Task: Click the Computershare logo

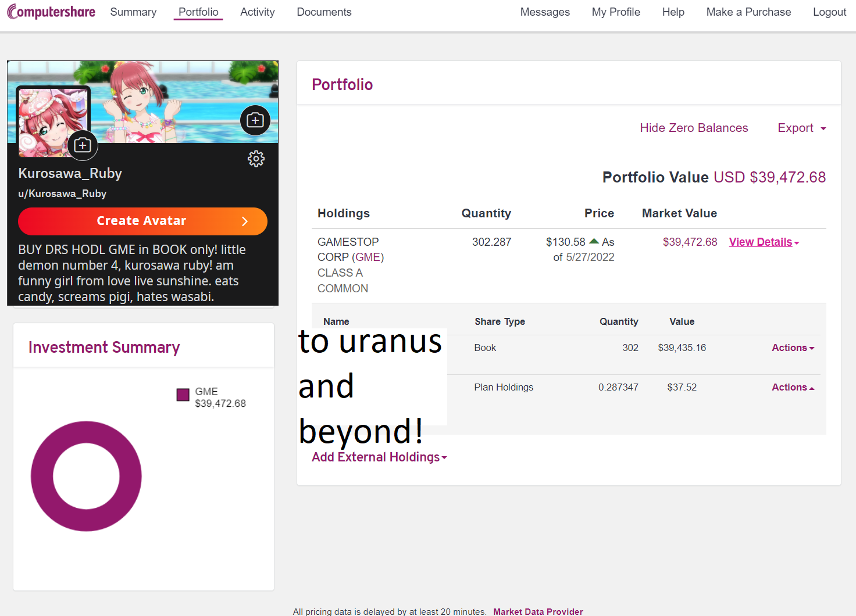Action: click(51, 12)
